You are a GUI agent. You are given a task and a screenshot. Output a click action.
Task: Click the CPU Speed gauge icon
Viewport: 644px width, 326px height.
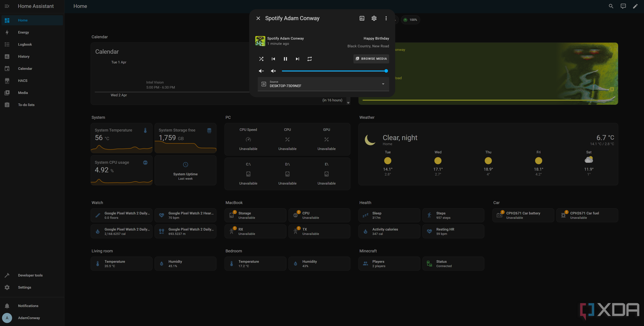(x=248, y=139)
